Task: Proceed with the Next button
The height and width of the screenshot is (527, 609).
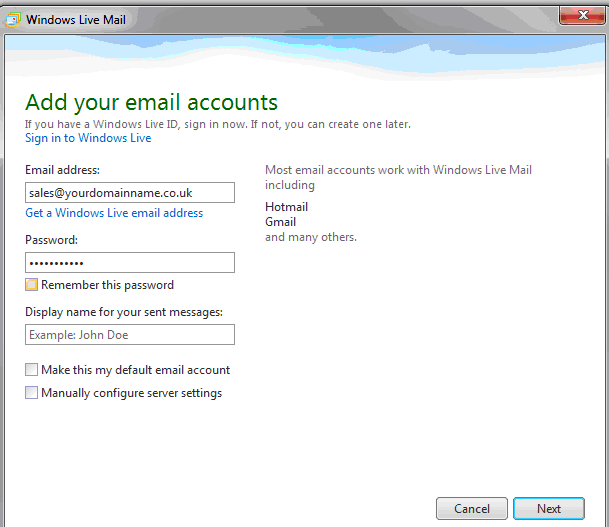Action: pos(548,508)
